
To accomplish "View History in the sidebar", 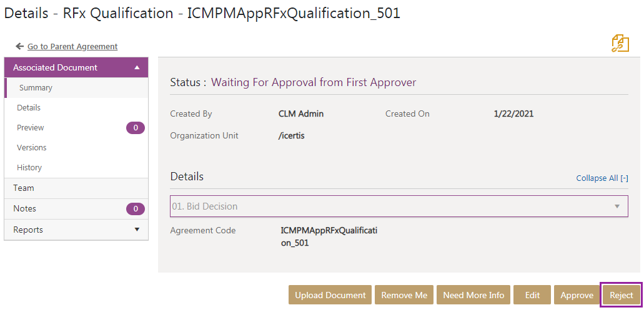I will tap(29, 168).
